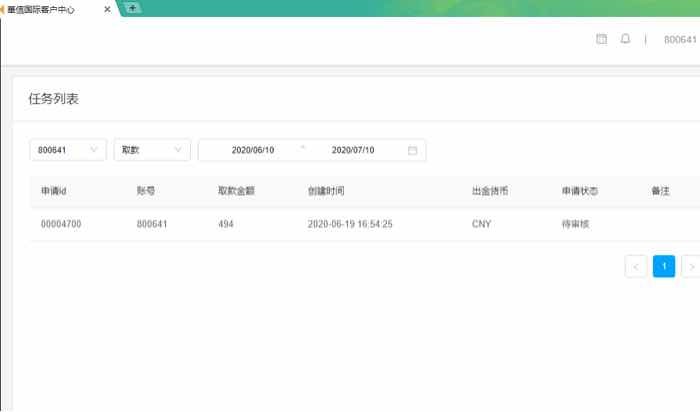Click the 申请id column header
This screenshot has width=700, height=412.
tap(54, 191)
